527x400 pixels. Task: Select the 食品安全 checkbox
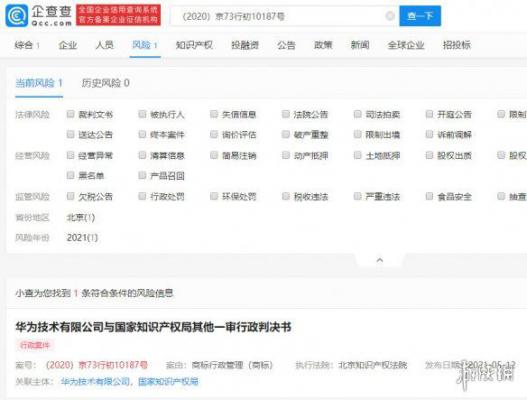coord(429,196)
